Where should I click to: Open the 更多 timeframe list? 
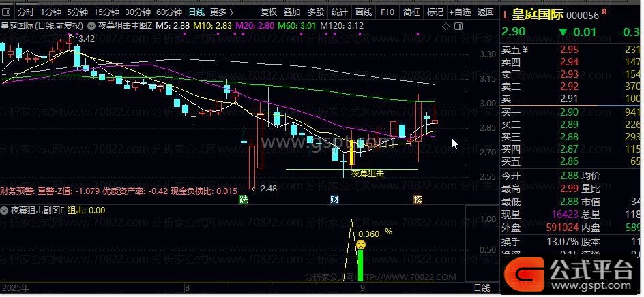click(221, 12)
